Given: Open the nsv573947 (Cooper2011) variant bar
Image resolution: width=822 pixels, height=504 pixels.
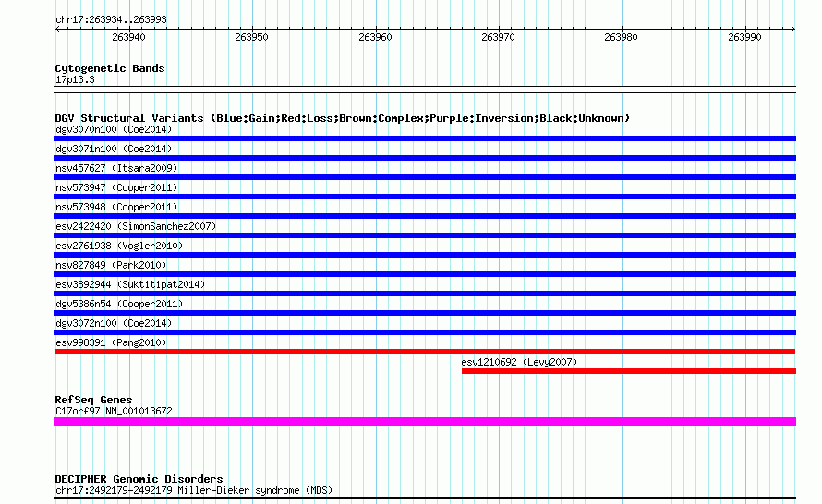Looking at the screenshot, I should point(425,197).
